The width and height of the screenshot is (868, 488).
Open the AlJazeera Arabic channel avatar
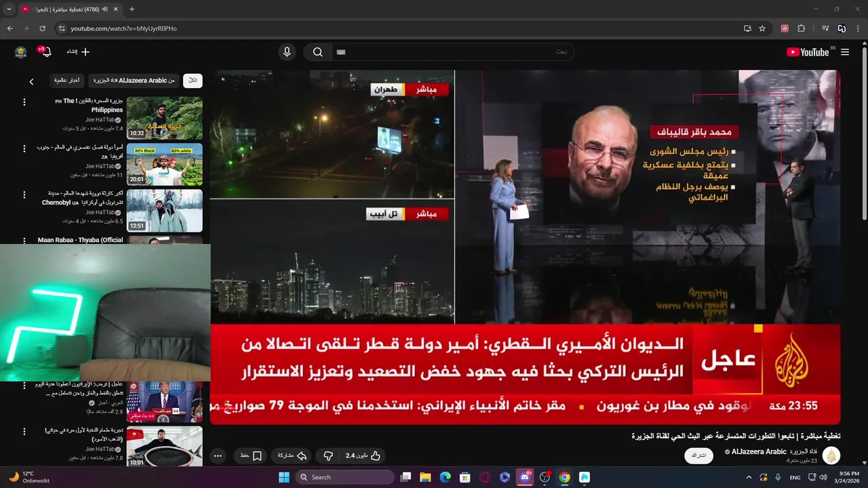pos(831,455)
